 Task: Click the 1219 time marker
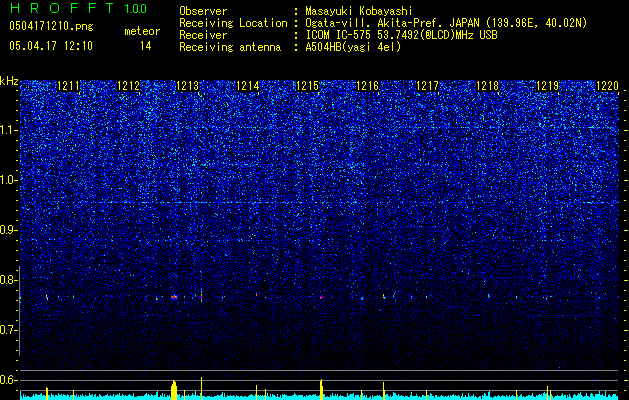point(548,86)
